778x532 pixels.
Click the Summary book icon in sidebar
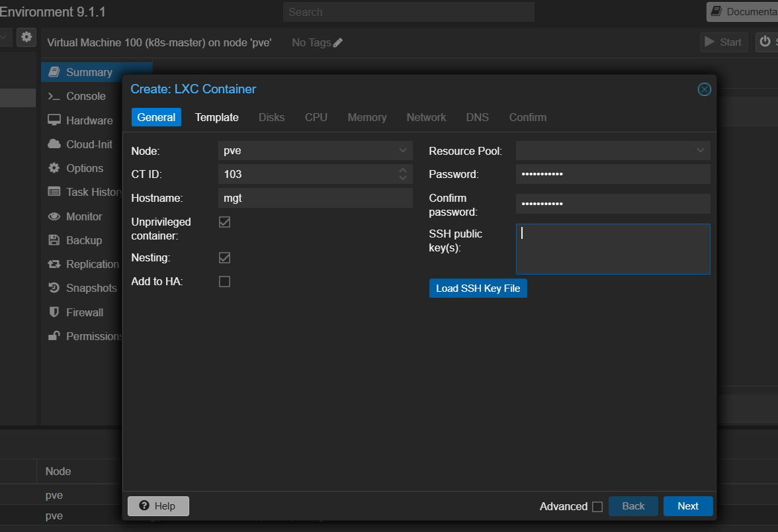point(54,72)
